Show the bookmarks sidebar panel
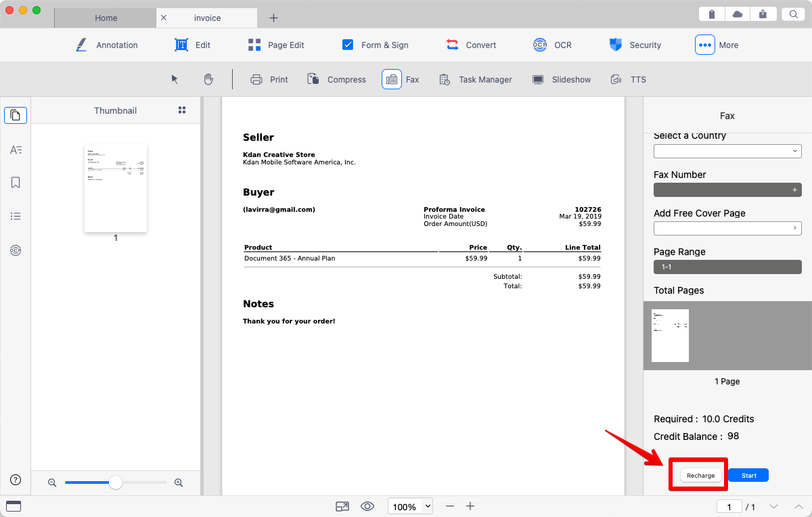The height and width of the screenshot is (517, 812). click(x=16, y=183)
